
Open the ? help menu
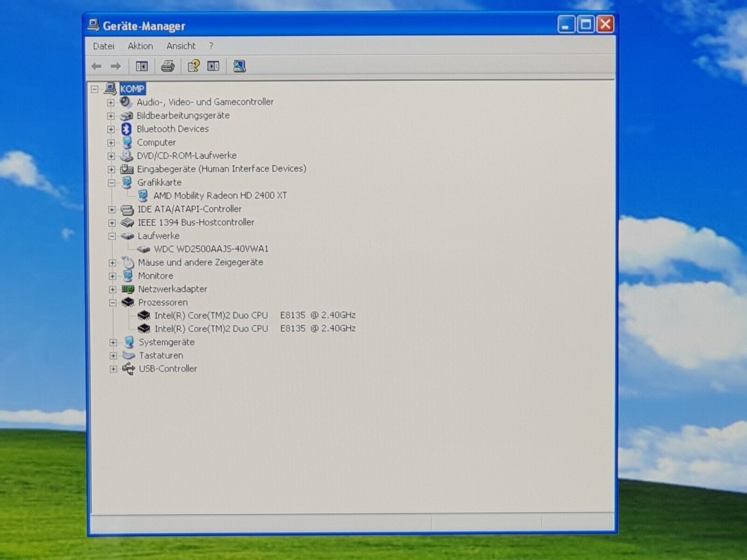211,46
